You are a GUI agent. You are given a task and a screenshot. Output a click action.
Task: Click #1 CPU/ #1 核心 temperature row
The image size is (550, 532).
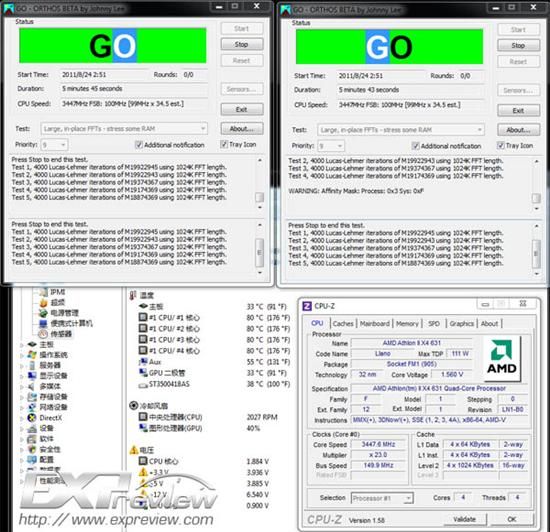click(x=215, y=318)
